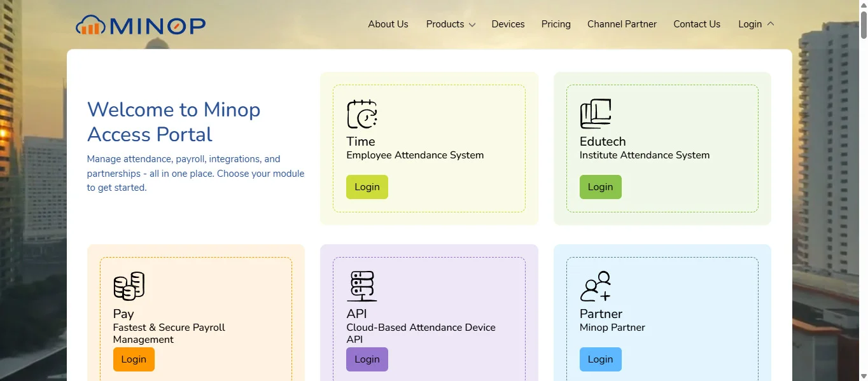Go to the Devices page

[x=508, y=24]
